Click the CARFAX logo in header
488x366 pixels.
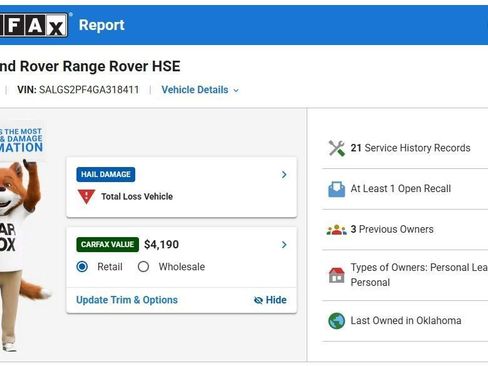(34, 25)
